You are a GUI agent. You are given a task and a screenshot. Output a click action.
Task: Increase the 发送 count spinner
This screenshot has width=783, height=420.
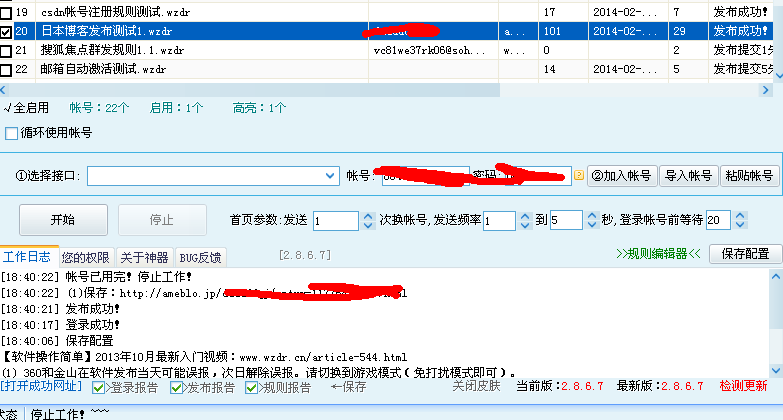(x=368, y=216)
